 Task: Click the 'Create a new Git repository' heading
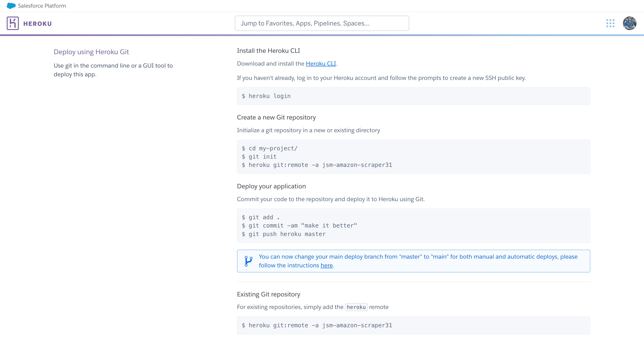(x=276, y=117)
